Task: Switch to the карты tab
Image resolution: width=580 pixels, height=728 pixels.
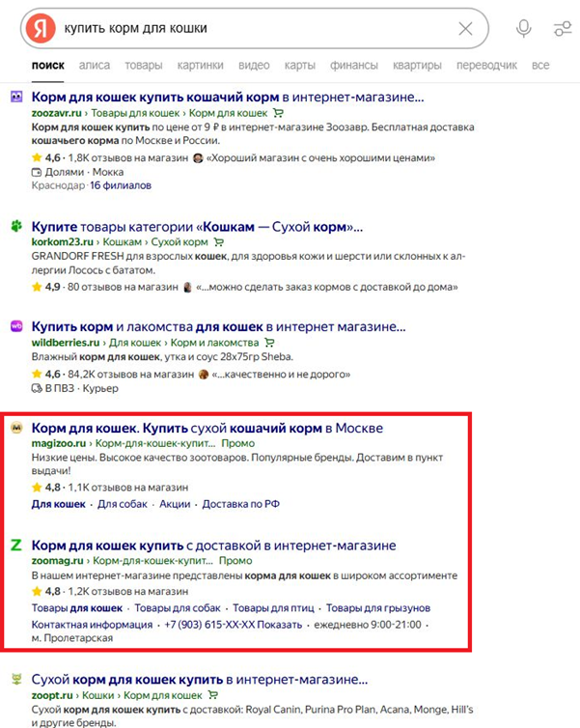Action: click(300, 66)
